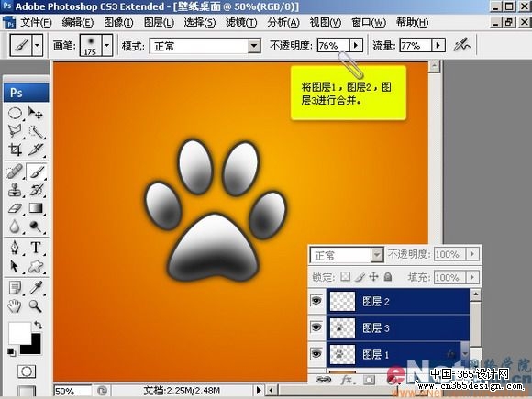Open the brush mode 正常 dropdown

[x=254, y=46]
